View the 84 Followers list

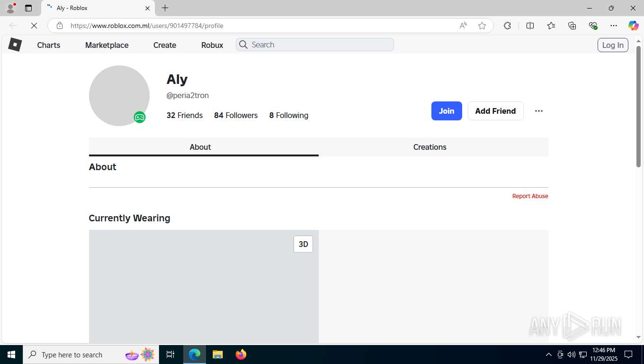pyautogui.click(x=236, y=115)
